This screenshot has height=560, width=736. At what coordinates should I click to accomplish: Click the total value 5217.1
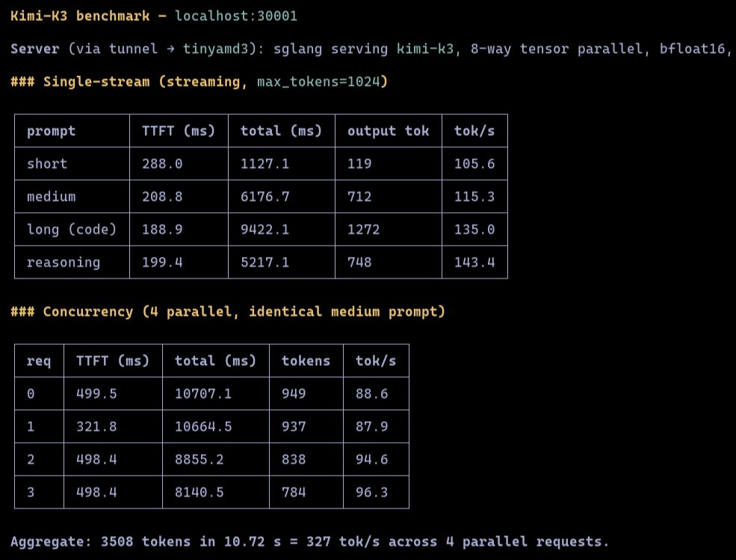pyautogui.click(x=265, y=262)
